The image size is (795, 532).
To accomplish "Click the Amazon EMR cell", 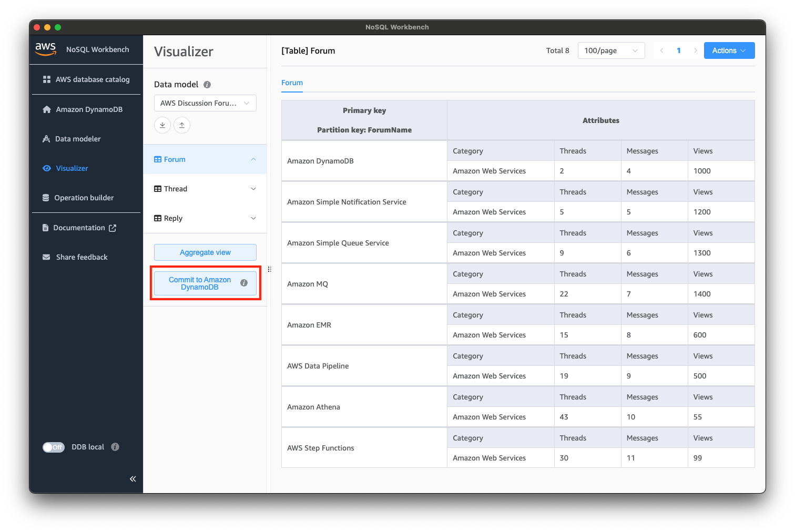I will click(x=364, y=325).
